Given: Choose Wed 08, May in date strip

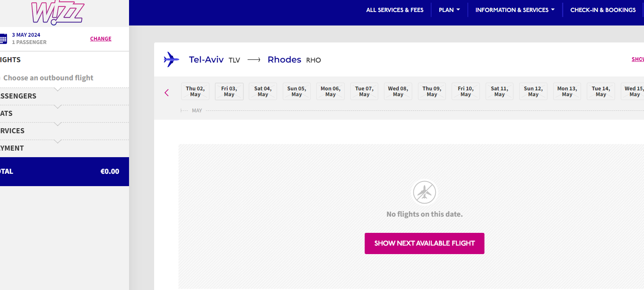Looking at the screenshot, I should [x=398, y=92].
